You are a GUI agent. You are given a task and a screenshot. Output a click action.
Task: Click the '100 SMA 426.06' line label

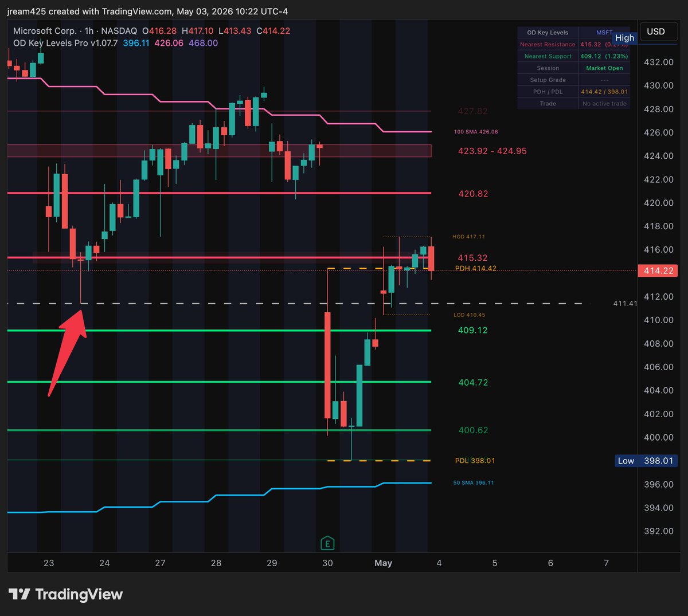(x=476, y=132)
